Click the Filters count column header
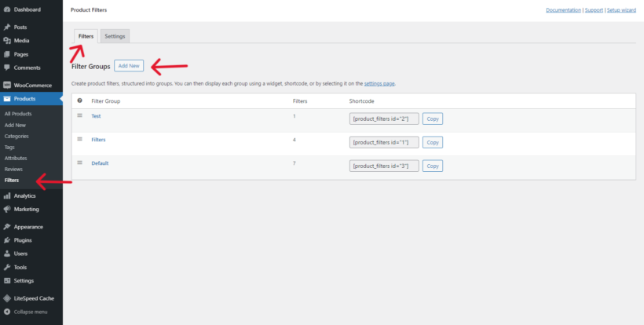 (300, 101)
